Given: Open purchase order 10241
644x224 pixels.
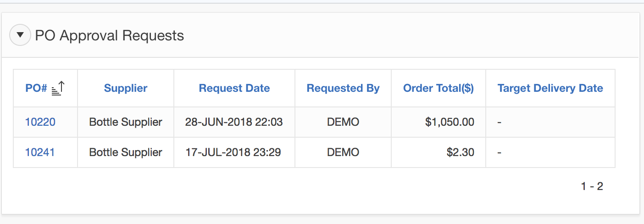Looking at the screenshot, I should (x=40, y=152).
